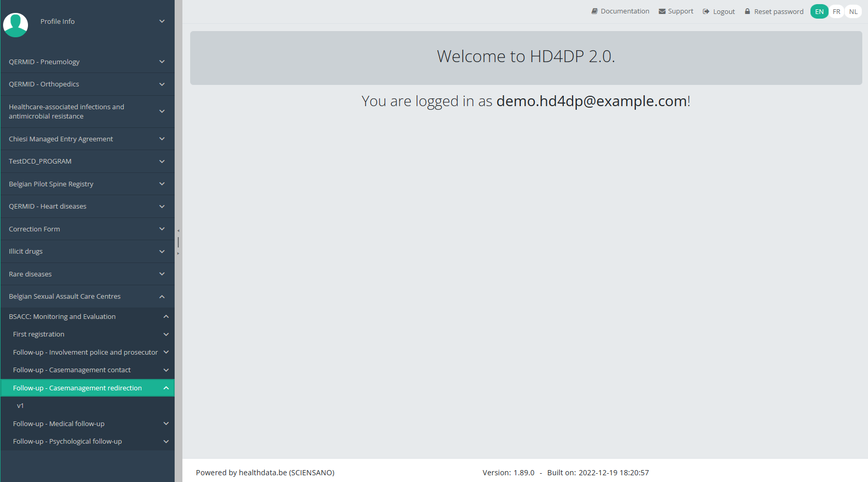Collapse Follow-up - Casemanagement redirection chevron
Image resolution: width=868 pixels, height=482 pixels.
(166, 388)
